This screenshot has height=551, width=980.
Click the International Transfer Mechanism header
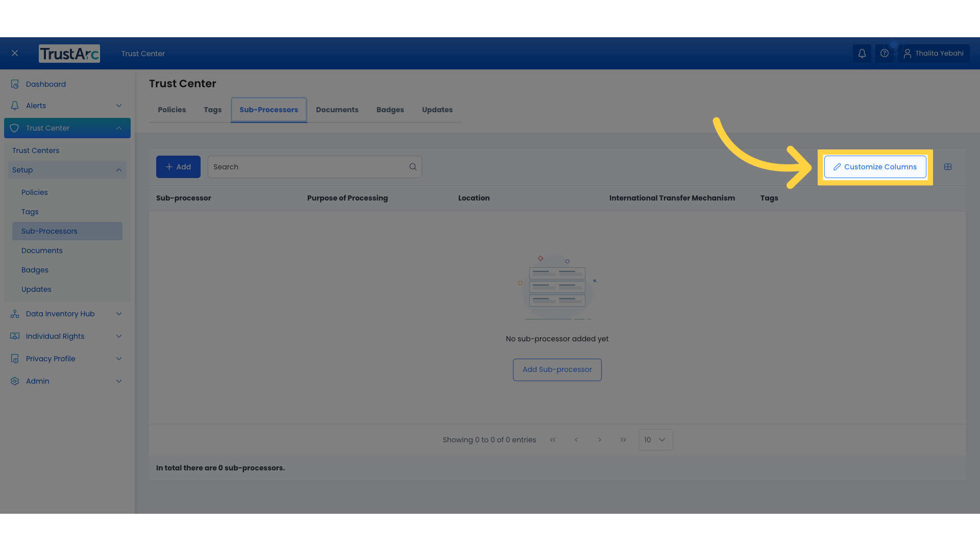click(x=672, y=198)
